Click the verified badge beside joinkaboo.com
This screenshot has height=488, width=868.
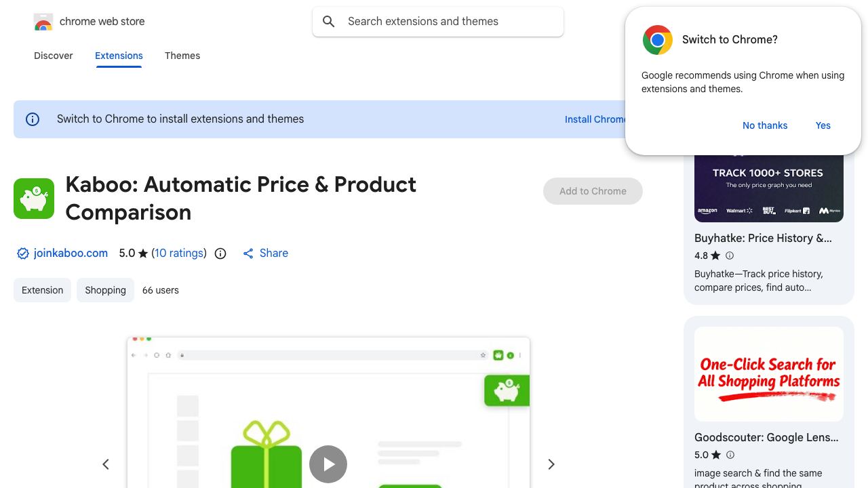coord(23,253)
